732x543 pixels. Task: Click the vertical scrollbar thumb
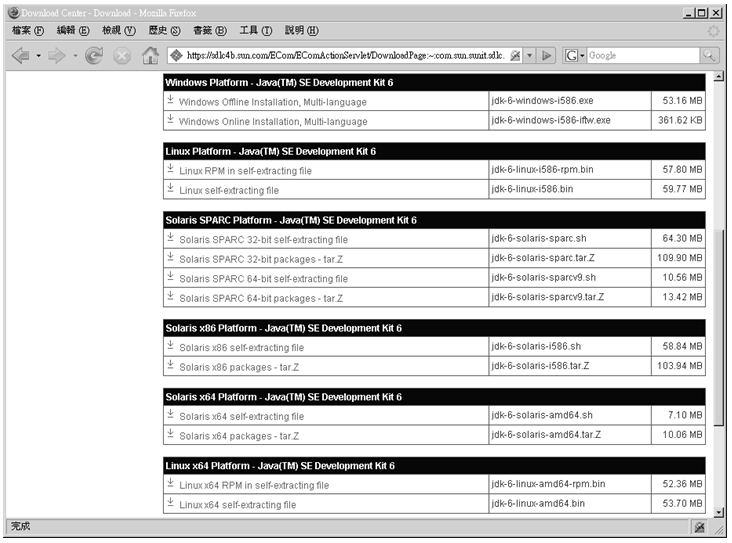(x=719, y=327)
